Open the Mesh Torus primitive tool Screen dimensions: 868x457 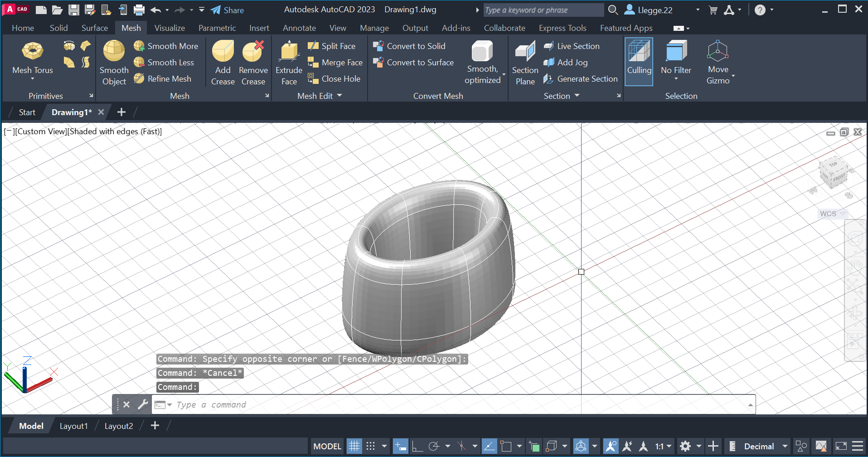click(x=33, y=57)
